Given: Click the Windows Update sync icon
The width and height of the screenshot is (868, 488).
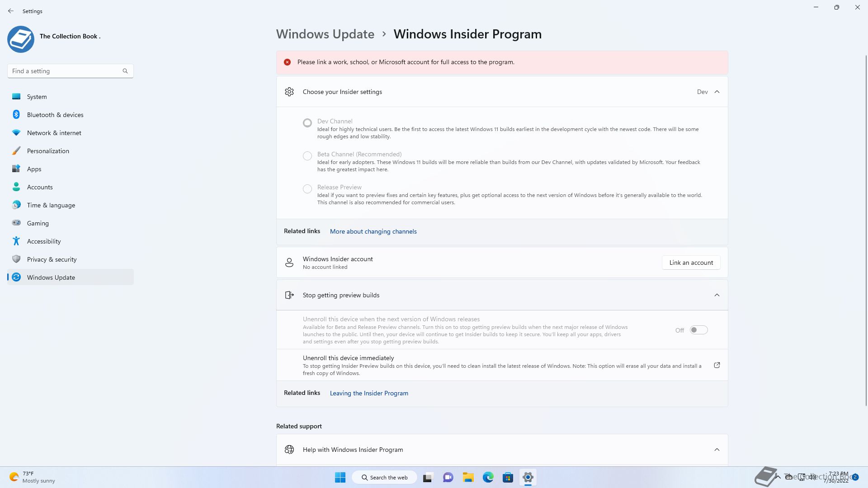Looking at the screenshot, I should 16,277.
